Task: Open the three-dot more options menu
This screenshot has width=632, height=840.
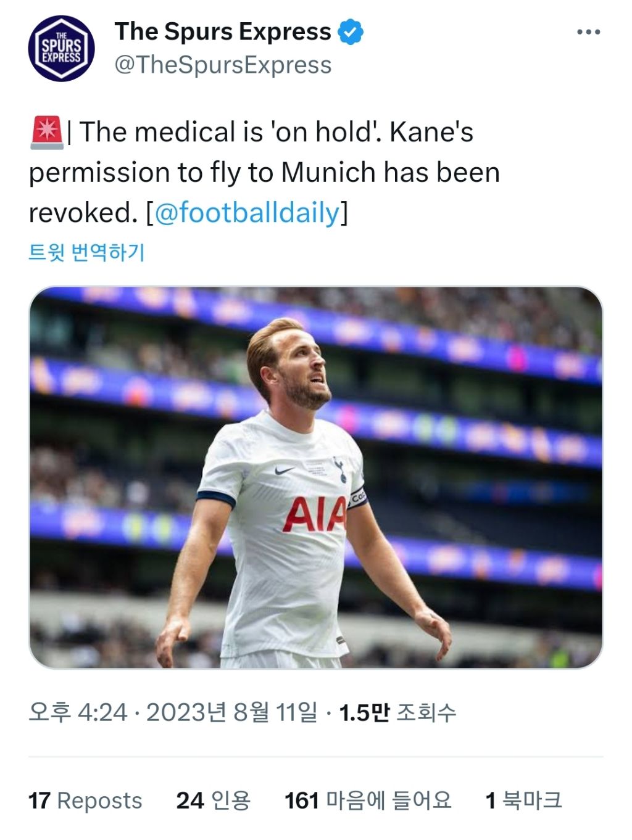Action: pos(588,32)
